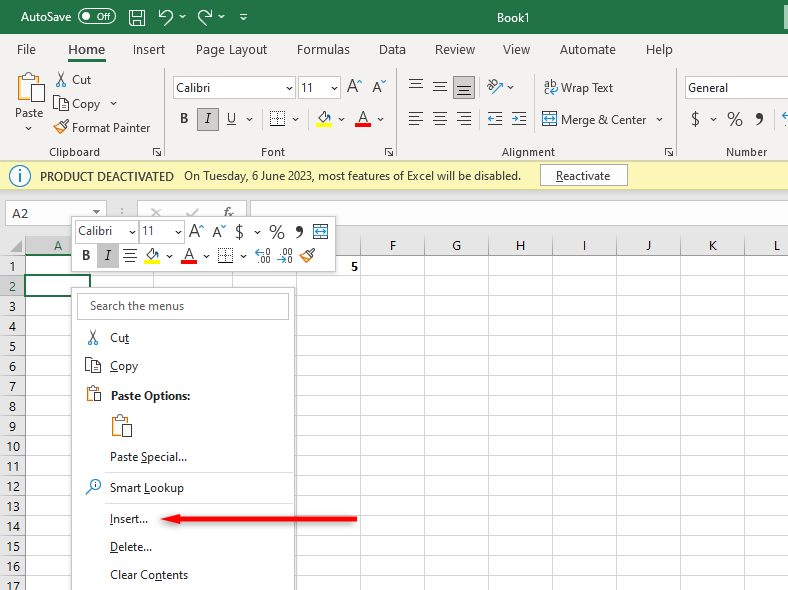788x590 pixels.
Task: Toggle Bold in the ribbon Font group
Action: coord(184,119)
